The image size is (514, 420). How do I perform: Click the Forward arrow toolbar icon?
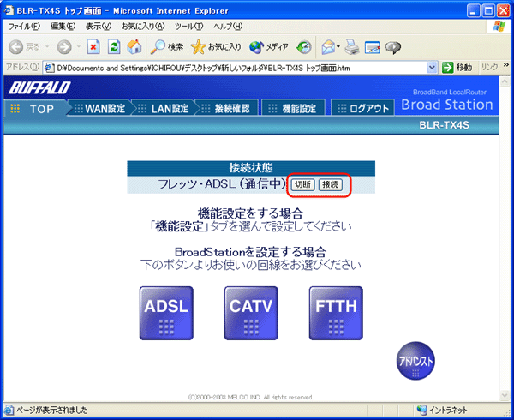(x=64, y=47)
